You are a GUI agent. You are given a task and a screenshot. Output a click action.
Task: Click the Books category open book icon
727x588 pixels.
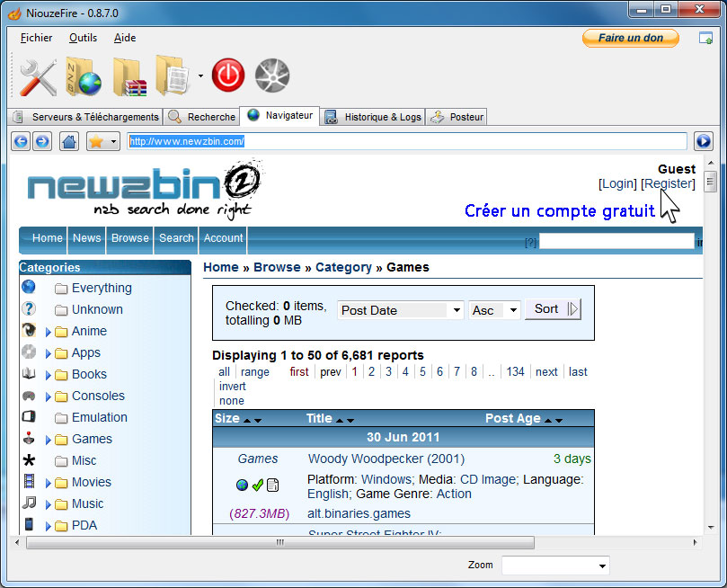29,373
